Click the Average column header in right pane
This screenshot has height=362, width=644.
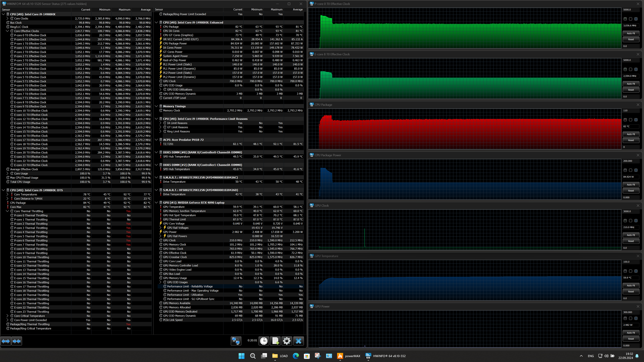point(298,9)
